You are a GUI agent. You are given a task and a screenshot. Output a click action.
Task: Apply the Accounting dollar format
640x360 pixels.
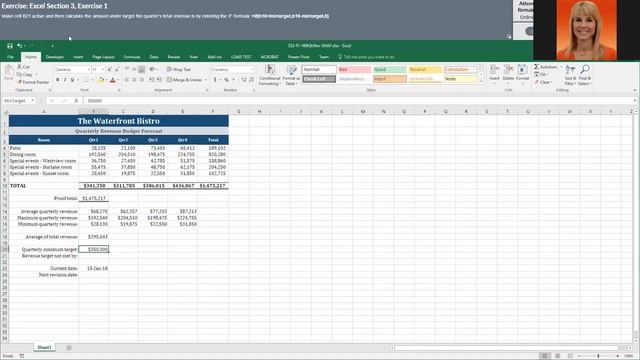[215, 80]
